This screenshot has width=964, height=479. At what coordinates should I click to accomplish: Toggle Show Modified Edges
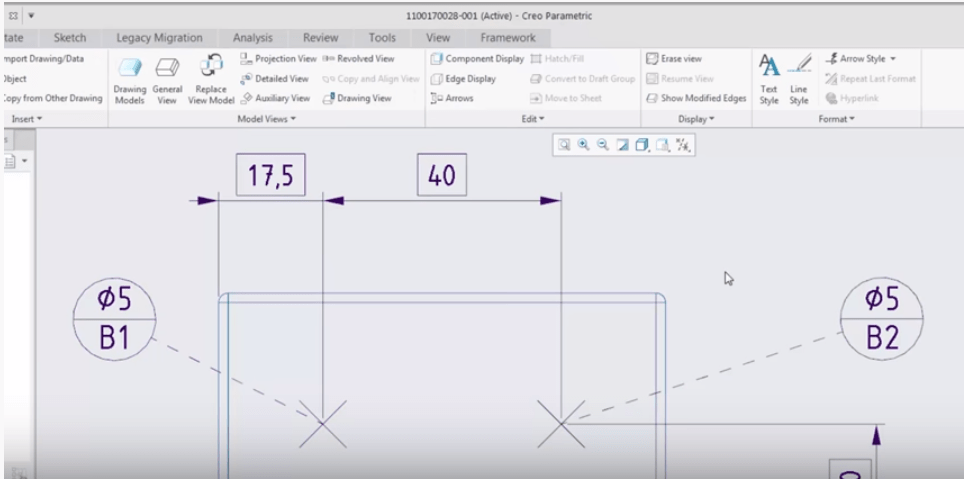[x=696, y=98]
